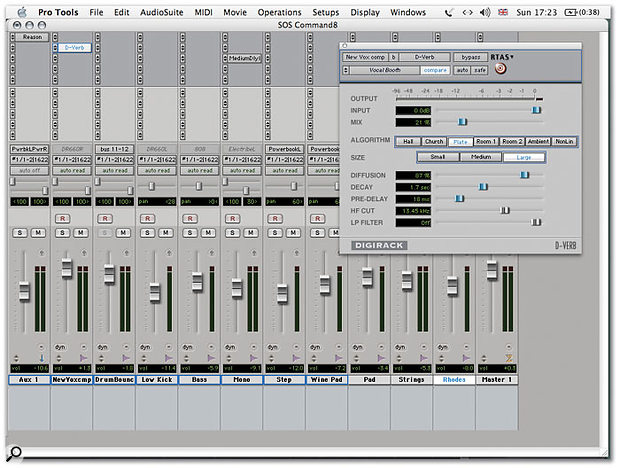
Task: Click the purple track type icon on Rhodes
Action: point(467,358)
